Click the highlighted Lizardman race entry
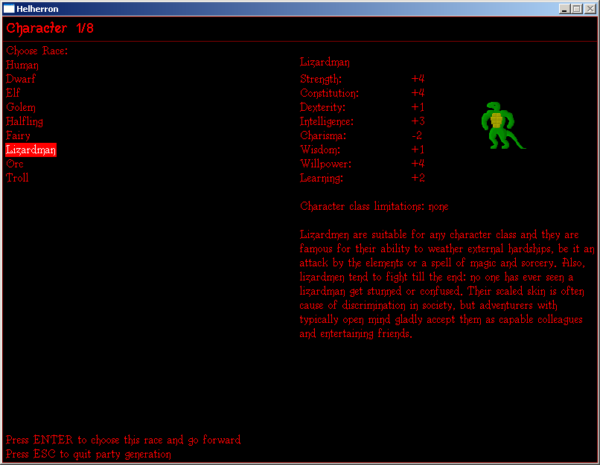 tap(31, 149)
